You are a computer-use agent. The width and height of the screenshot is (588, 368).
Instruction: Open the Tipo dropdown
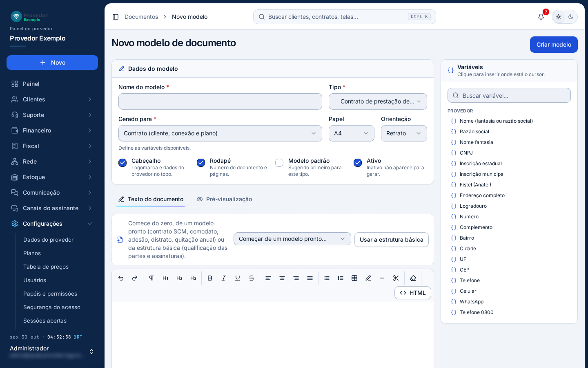point(378,101)
